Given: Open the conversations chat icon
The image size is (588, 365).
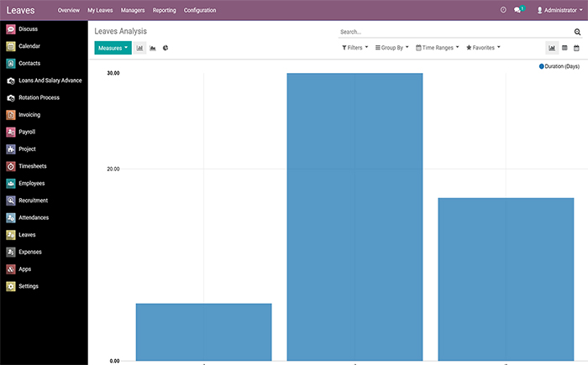Looking at the screenshot, I should [x=518, y=10].
